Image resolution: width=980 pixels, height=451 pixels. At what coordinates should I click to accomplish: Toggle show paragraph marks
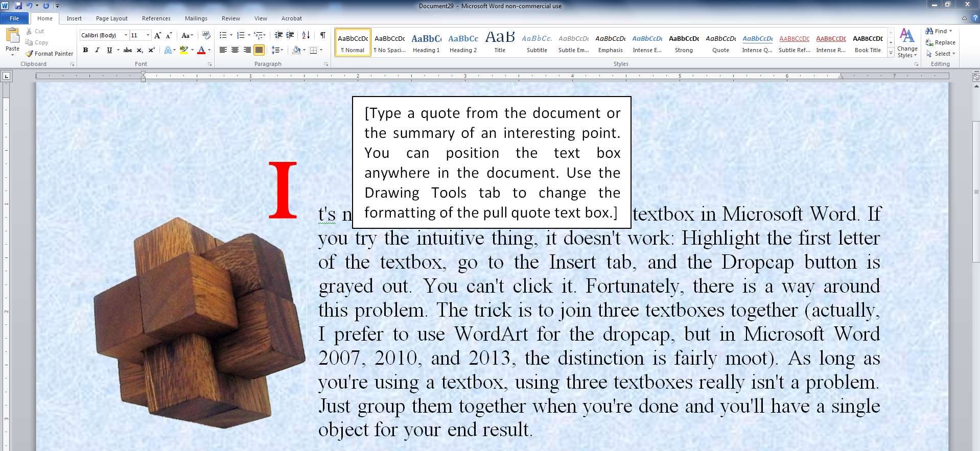click(322, 35)
